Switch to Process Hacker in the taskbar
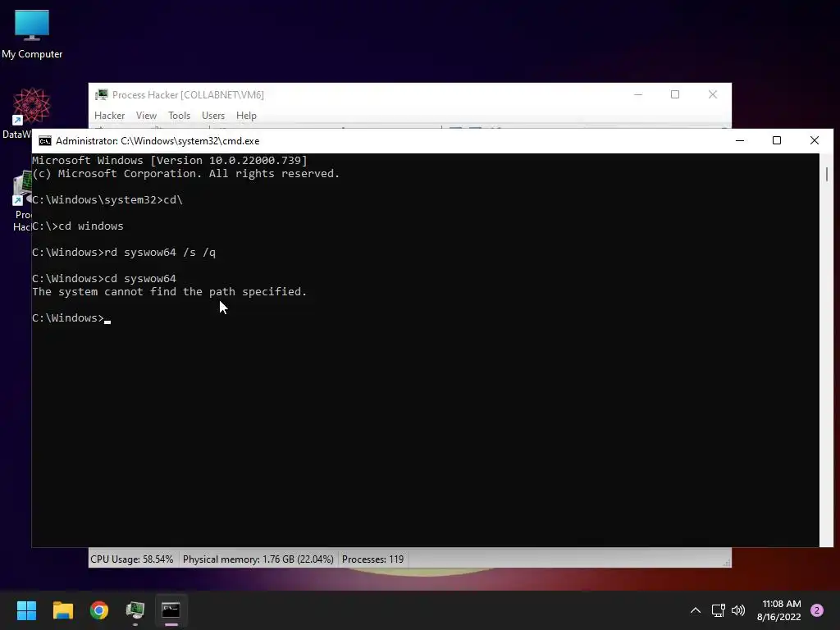Viewport: 840px width, 630px height. click(135, 610)
